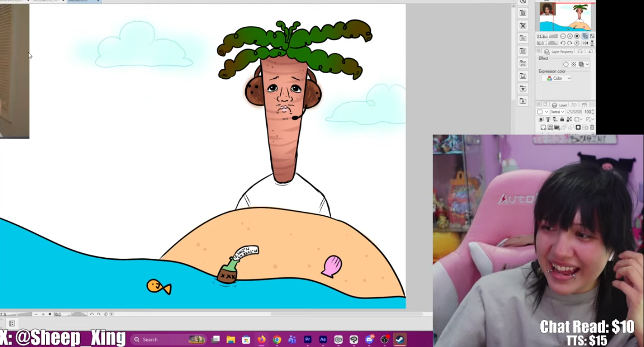Flip canvas horizontally in Navigator
This screenshot has height=347, width=644.
click(585, 43)
